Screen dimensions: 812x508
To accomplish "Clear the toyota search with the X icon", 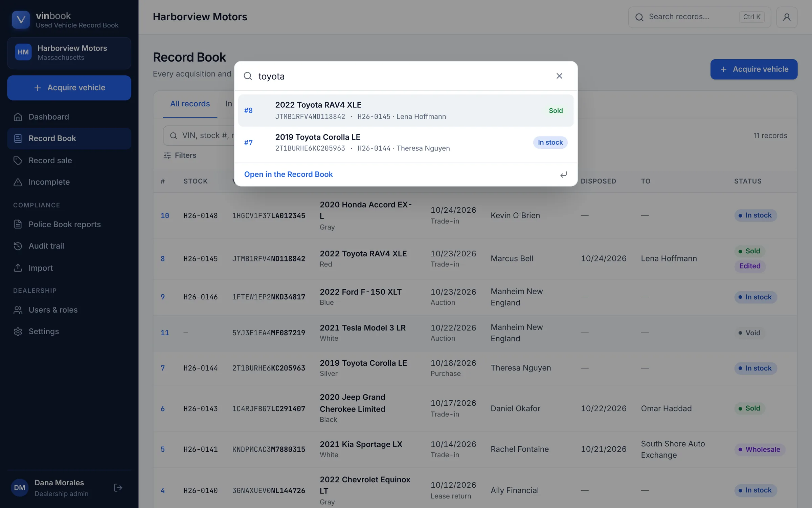I will (x=559, y=76).
